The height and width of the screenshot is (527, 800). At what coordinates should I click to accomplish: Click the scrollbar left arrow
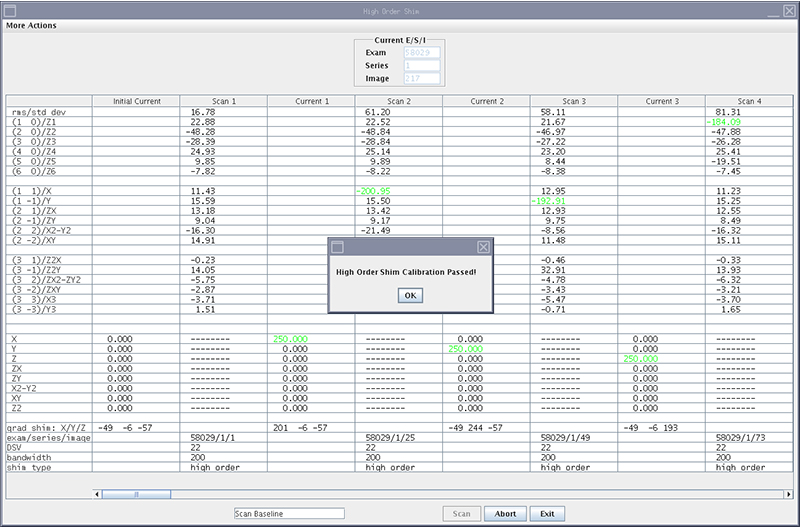click(97, 493)
